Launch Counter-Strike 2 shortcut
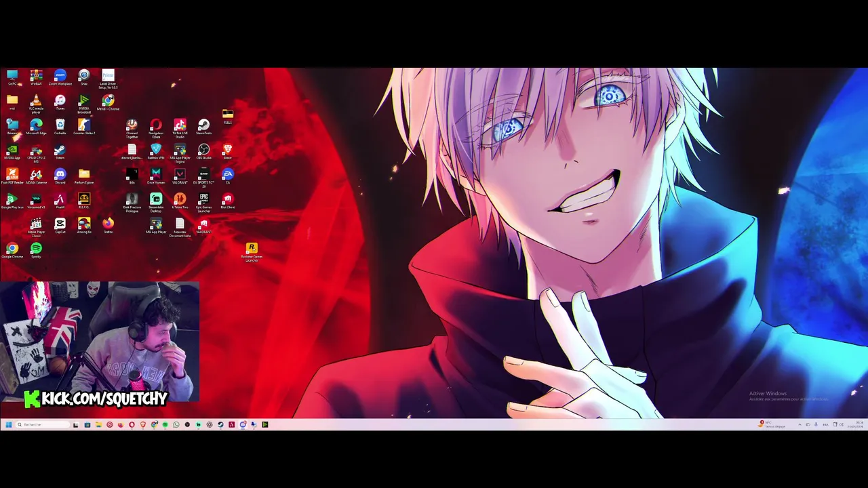The width and height of the screenshot is (868, 488). tap(84, 127)
